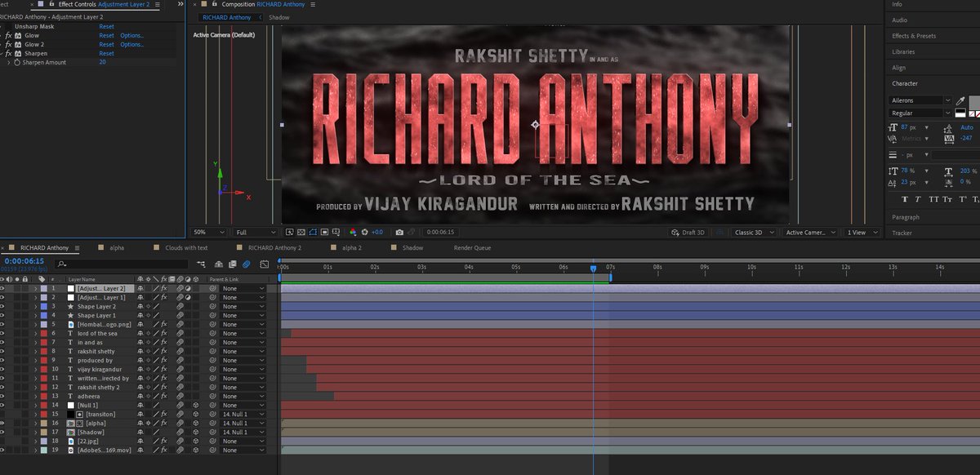Screen dimensions: 980x475
Task: Open the Classic 3D renderer dropdown
Action: [753, 233]
